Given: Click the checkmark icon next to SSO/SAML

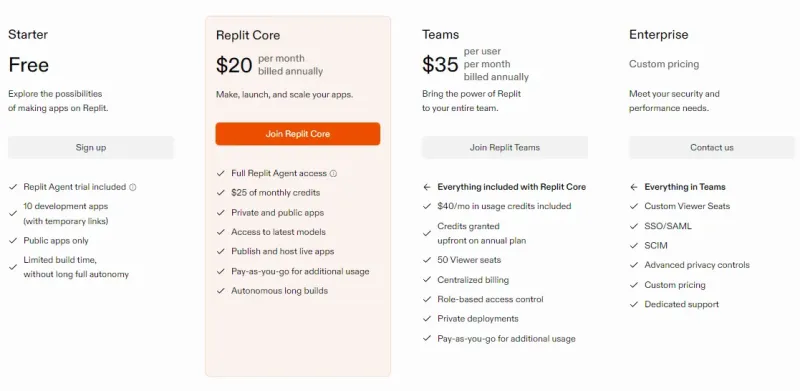Looking at the screenshot, I should [x=634, y=226].
